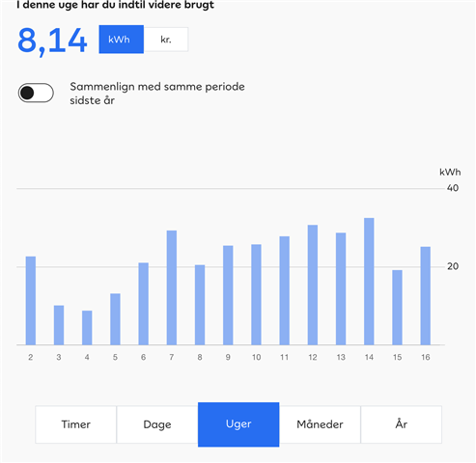Select the Uger tab
Viewport: 476px width, 463px height.
(x=238, y=424)
